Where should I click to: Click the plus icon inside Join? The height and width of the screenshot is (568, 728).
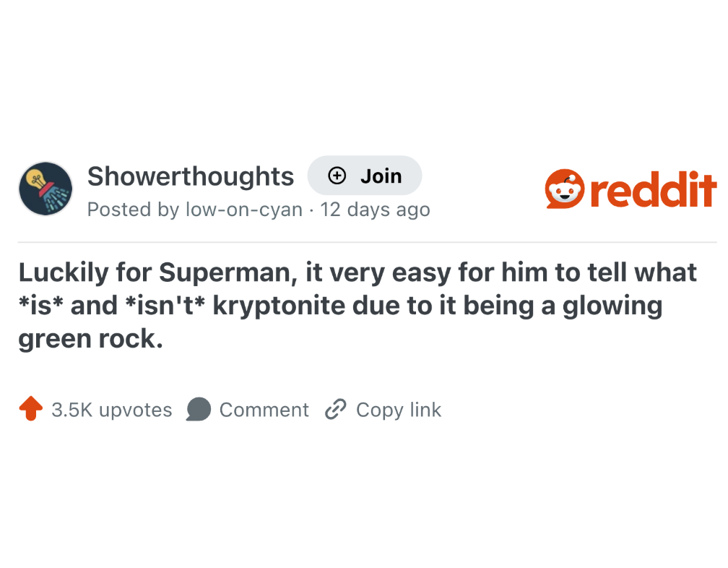[x=337, y=176]
